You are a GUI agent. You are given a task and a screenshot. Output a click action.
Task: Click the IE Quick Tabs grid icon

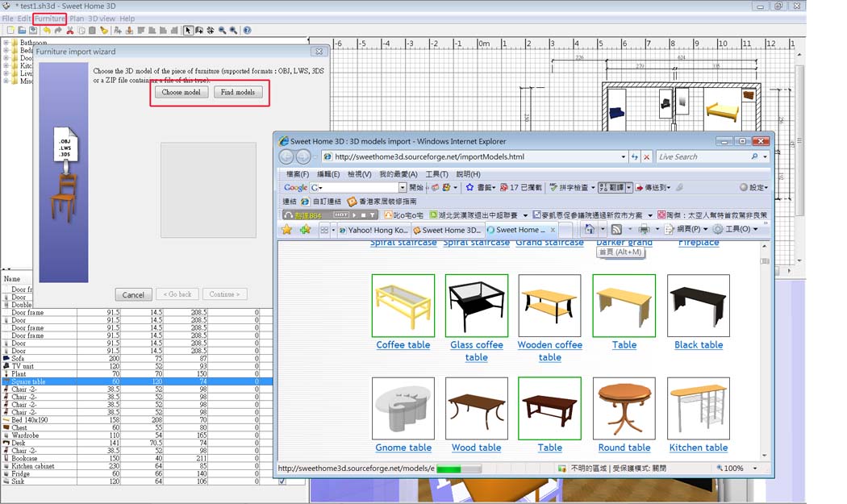click(324, 230)
